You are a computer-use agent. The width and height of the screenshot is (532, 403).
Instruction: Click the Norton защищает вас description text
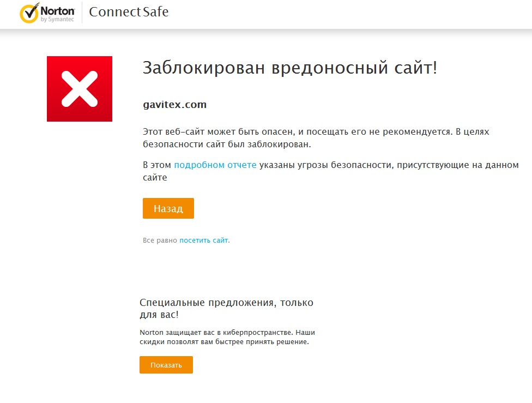(227, 332)
